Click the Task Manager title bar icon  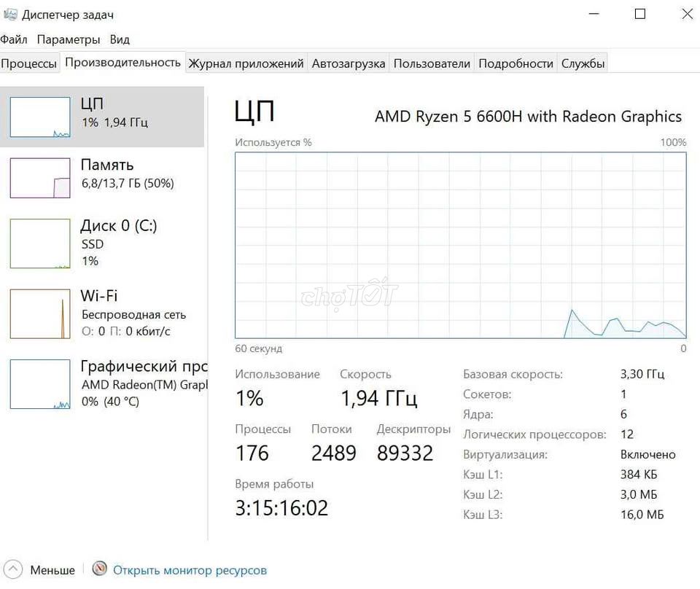(x=9, y=15)
